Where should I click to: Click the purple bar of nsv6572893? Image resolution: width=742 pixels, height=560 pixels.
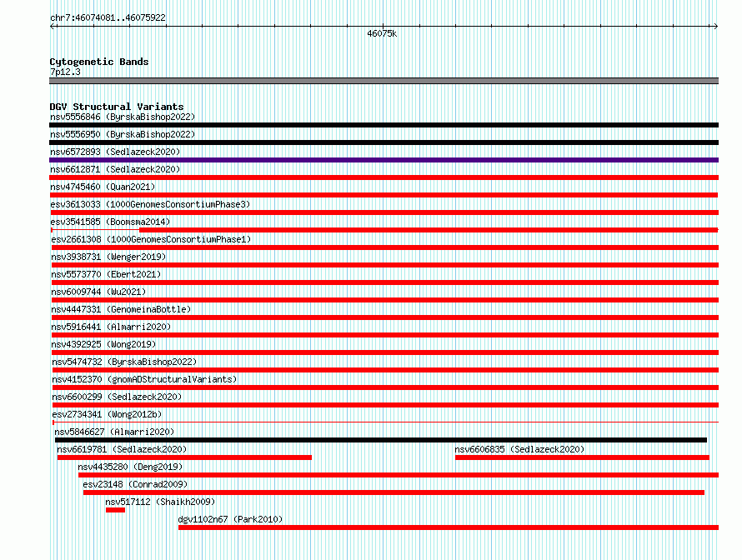384,160
